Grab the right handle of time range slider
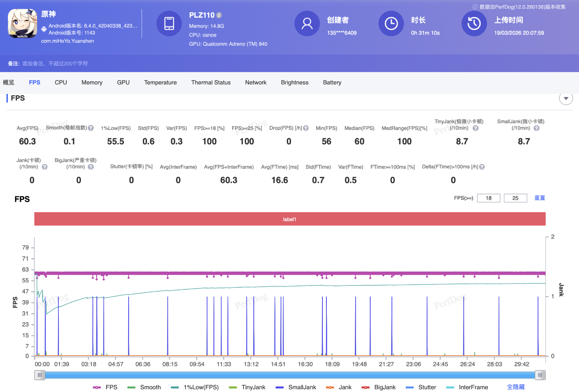The width and height of the screenshot is (579, 392). [540, 375]
